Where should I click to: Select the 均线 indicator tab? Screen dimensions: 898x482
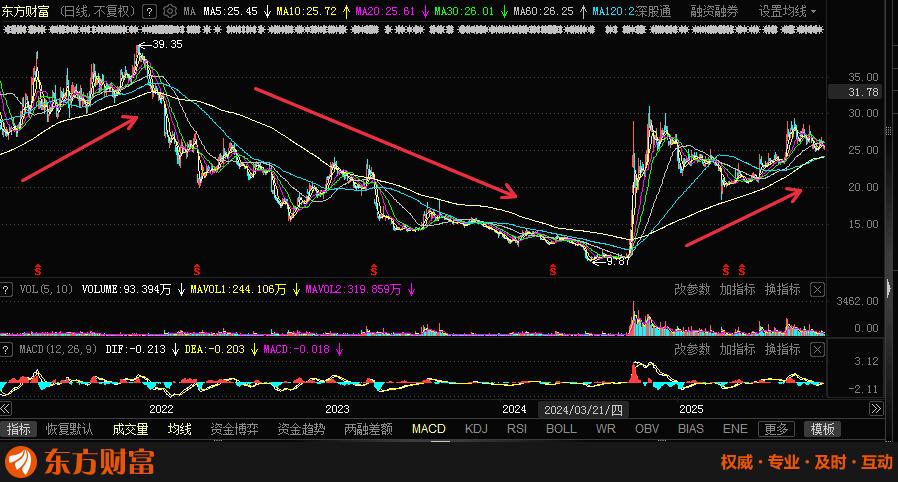pyautogui.click(x=179, y=429)
